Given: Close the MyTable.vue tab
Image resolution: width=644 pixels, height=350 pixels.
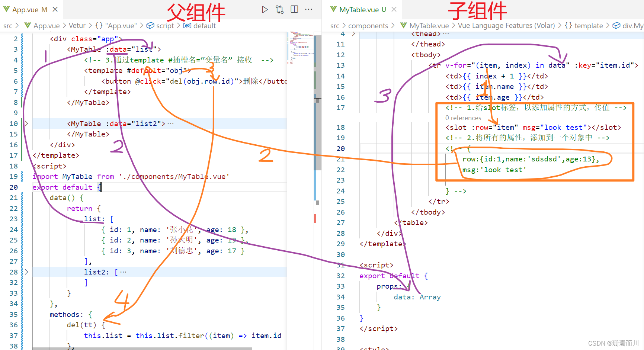Looking at the screenshot, I should (394, 9).
